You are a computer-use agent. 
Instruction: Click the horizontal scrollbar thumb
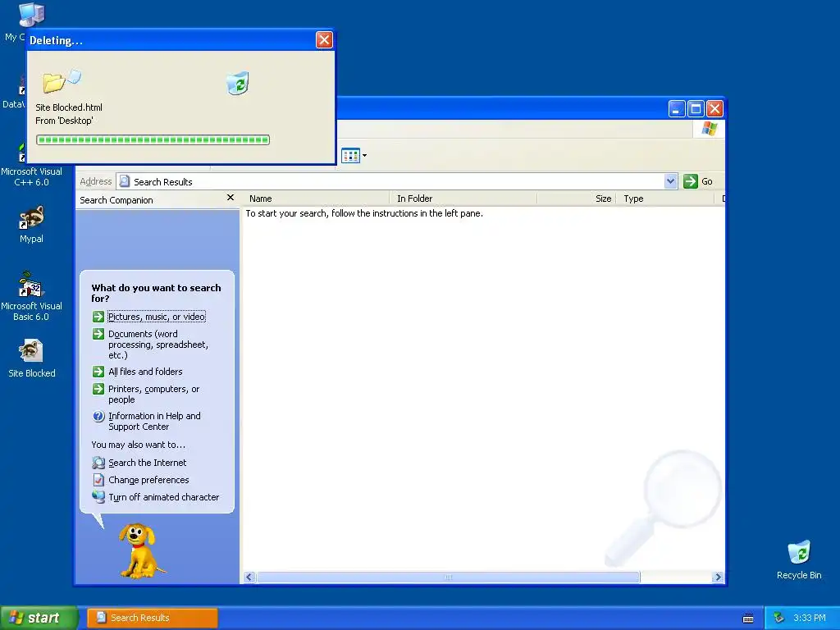tap(449, 577)
